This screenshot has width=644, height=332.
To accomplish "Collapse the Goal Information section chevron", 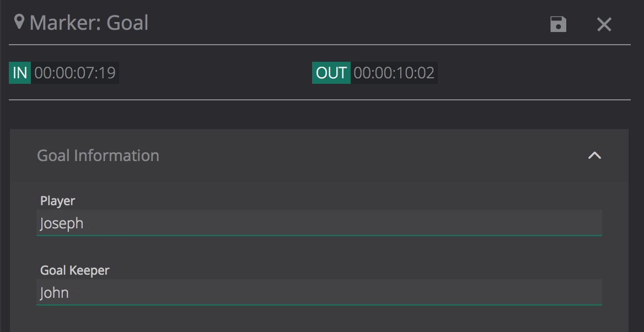I will point(594,156).
